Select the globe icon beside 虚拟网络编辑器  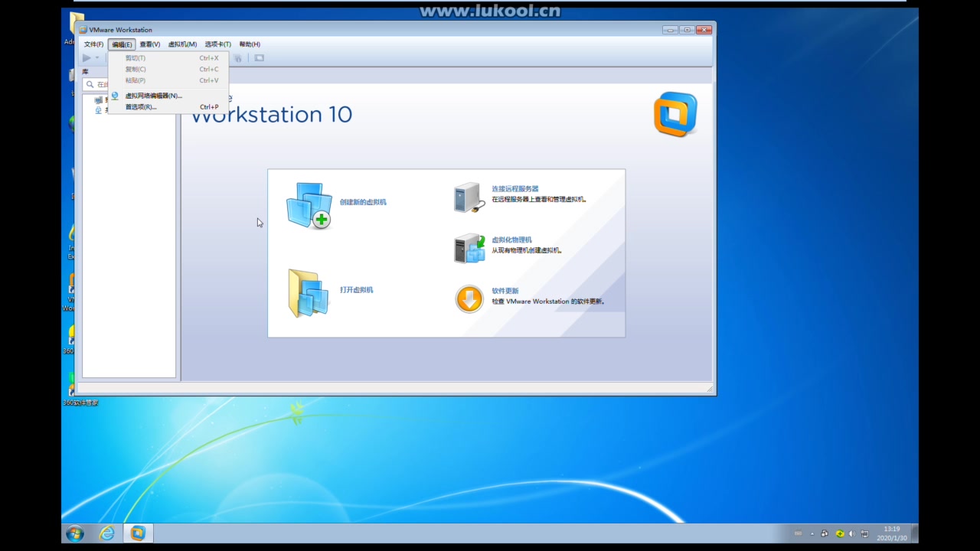(x=114, y=95)
